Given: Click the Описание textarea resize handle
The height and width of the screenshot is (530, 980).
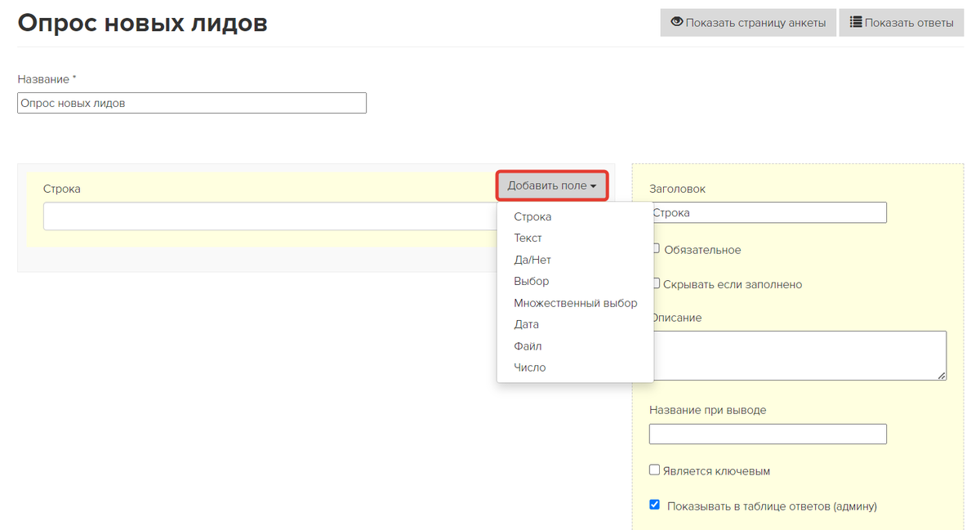Looking at the screenshot, I should point(942,375).
